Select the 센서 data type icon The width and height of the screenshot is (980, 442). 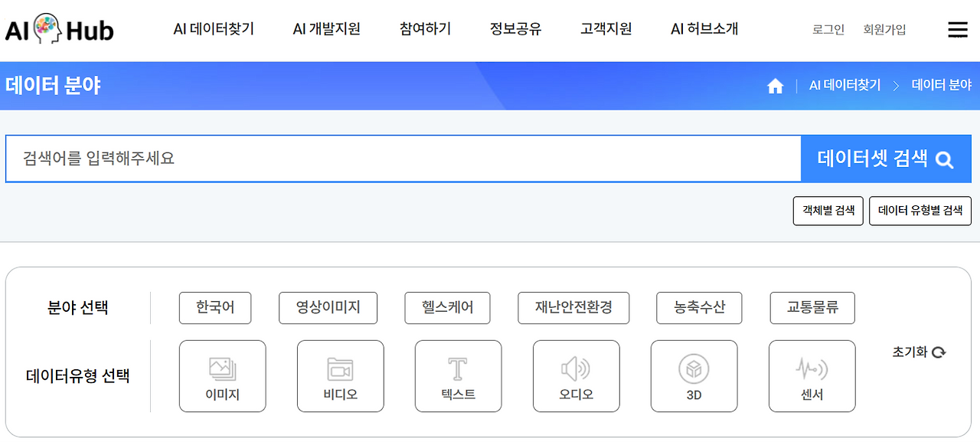click(812, 375)
